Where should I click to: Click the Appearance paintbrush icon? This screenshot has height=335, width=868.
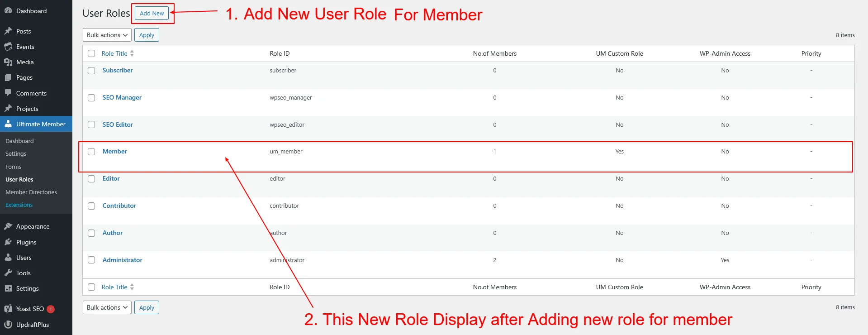coord(8,226)
